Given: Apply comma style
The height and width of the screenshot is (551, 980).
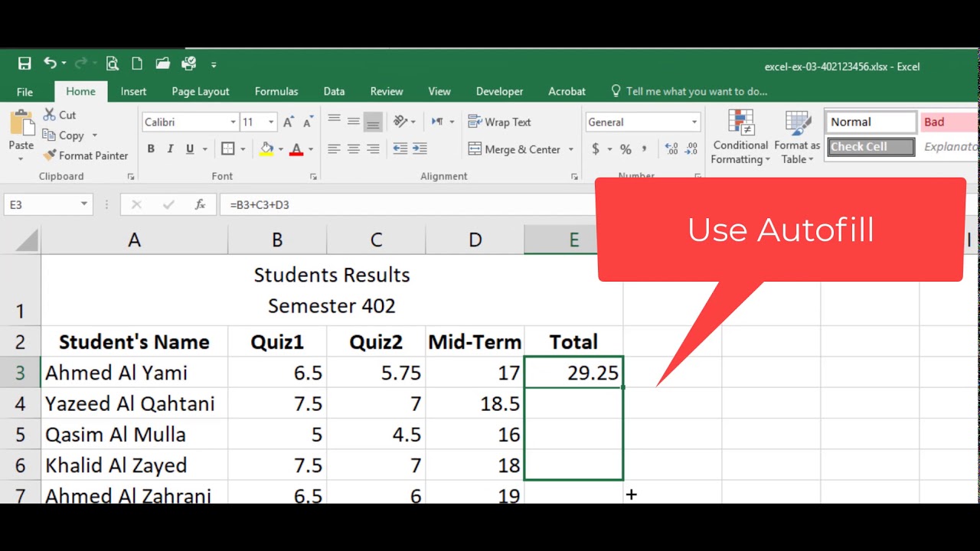Looking at the screenshot, I should pos(644,149).
